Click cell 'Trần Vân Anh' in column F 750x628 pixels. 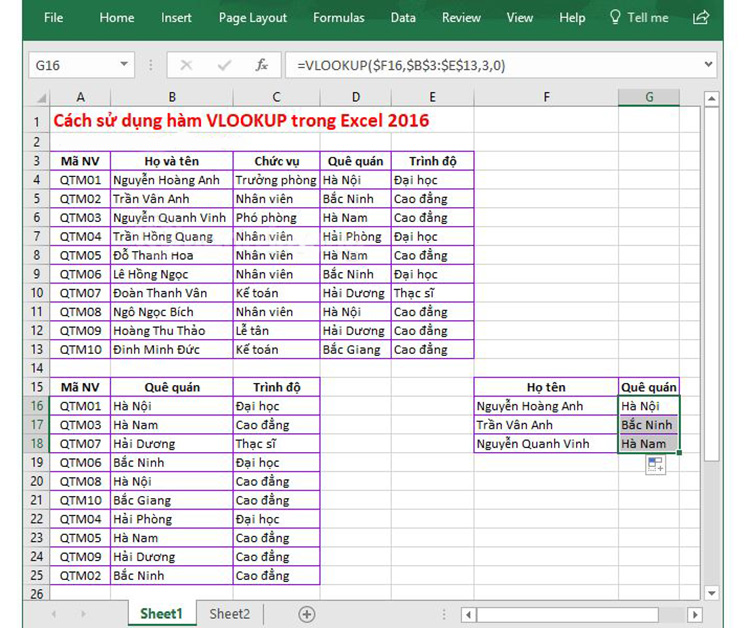click(x=546, y=425)
